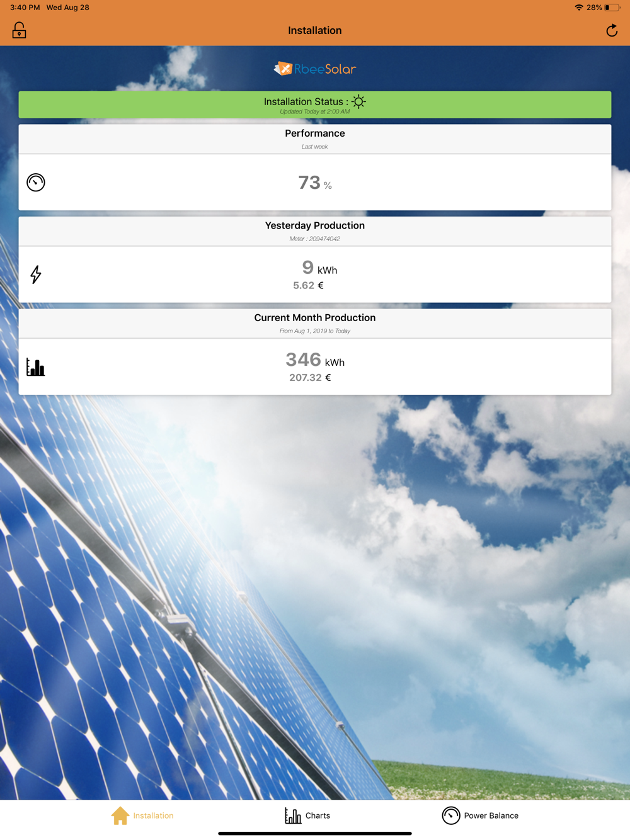This screenshot has height=840, width=630.
Task: Open the Power Balance tab
Action: tap(480, 815)
